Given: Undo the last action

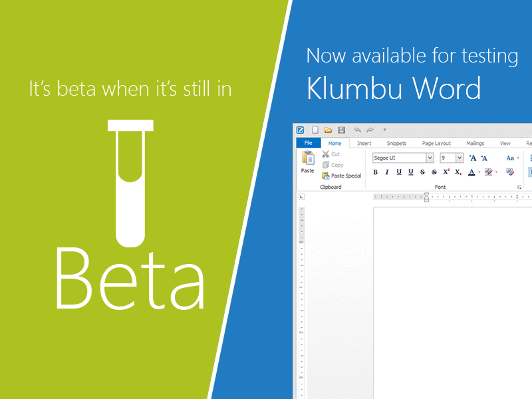Looking at the screenshot, I should tap(357, 130).
